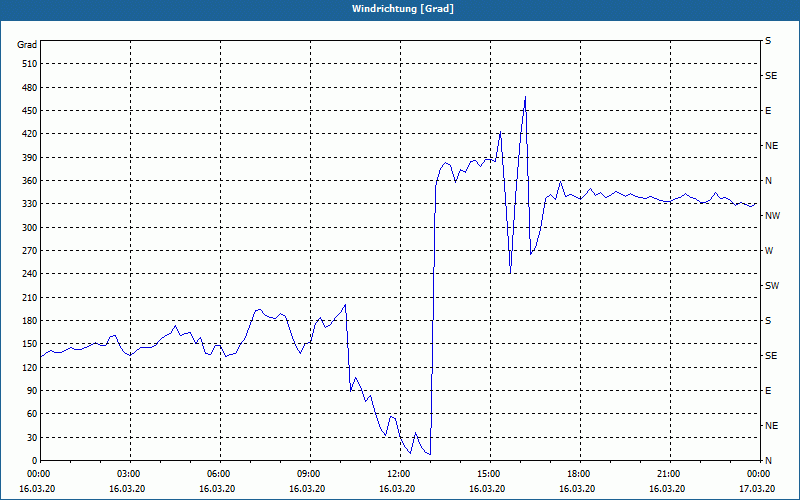Select the SE compass label beside the 135 level

coord(771,356)
